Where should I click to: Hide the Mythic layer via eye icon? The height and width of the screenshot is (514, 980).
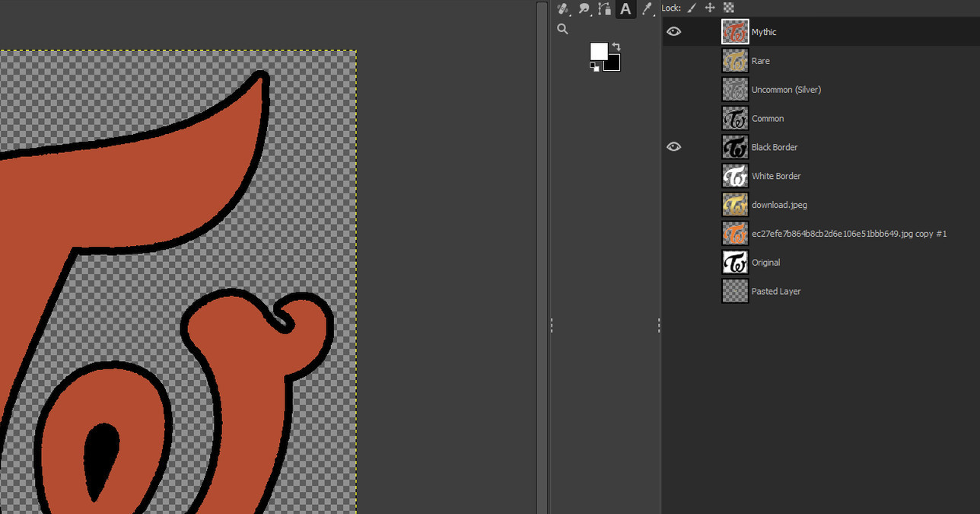[673, 31]
